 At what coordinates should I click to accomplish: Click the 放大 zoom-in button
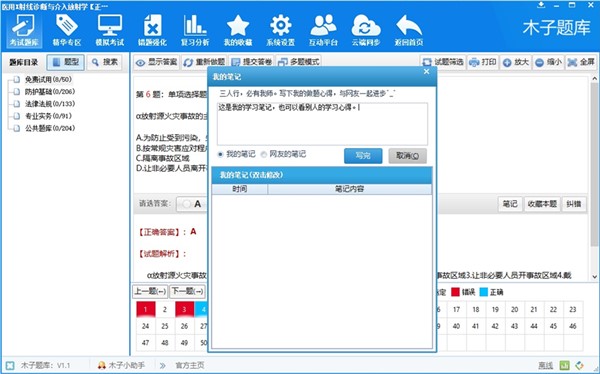point(516,62)
